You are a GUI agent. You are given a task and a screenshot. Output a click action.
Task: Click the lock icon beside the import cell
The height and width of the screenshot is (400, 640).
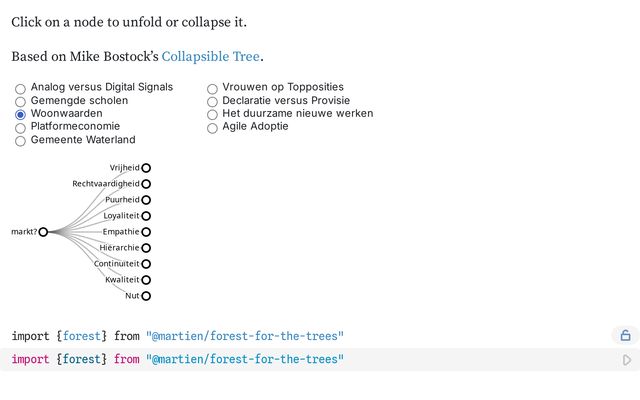coord(625,336)
